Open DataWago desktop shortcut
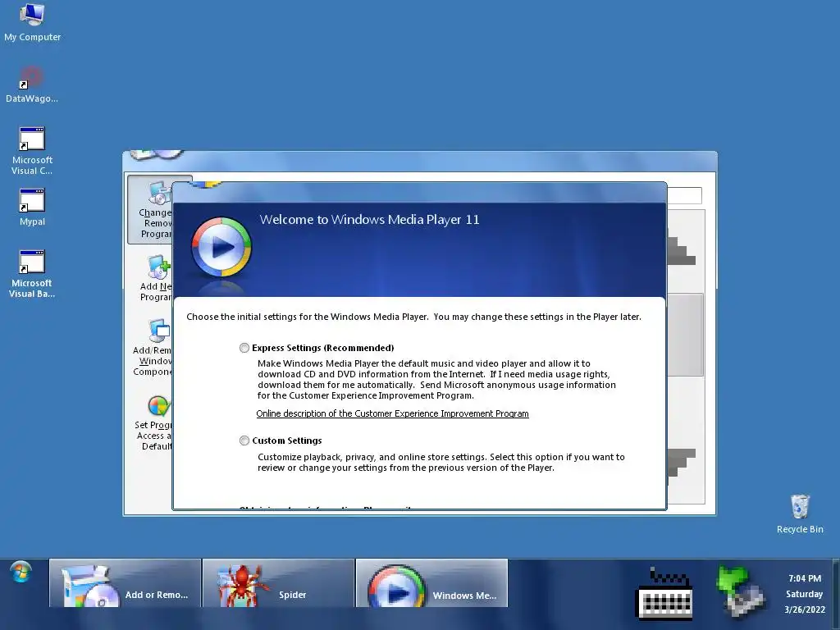Image resolution: width=840 pixels, height=630 pixels. (32, 84)
